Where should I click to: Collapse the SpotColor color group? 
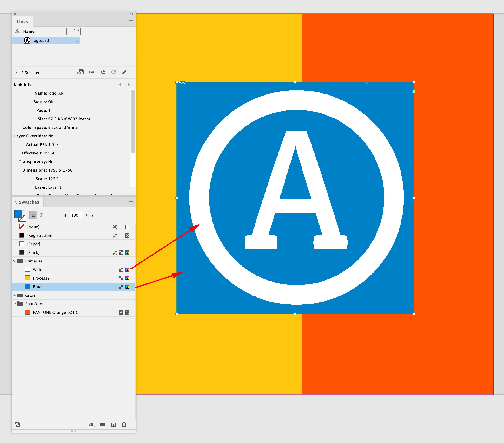tap(15, 304)
